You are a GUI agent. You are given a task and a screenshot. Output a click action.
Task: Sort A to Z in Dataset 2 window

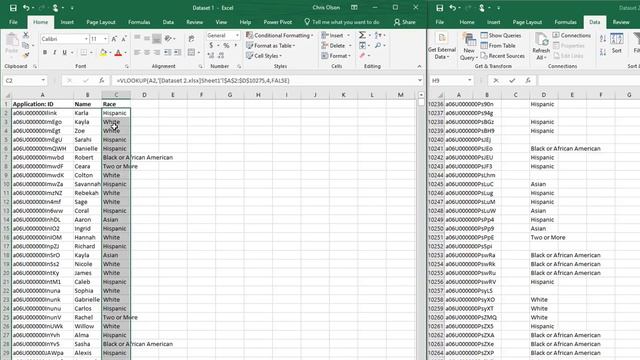point(603,39)
